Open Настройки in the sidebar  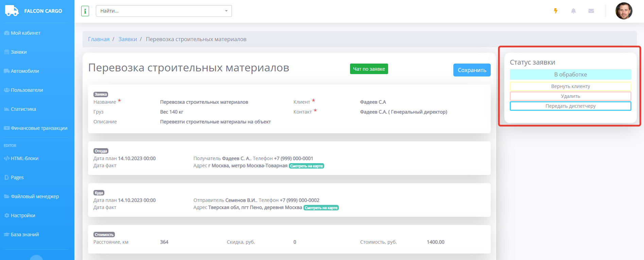click(x=23, y=215)
